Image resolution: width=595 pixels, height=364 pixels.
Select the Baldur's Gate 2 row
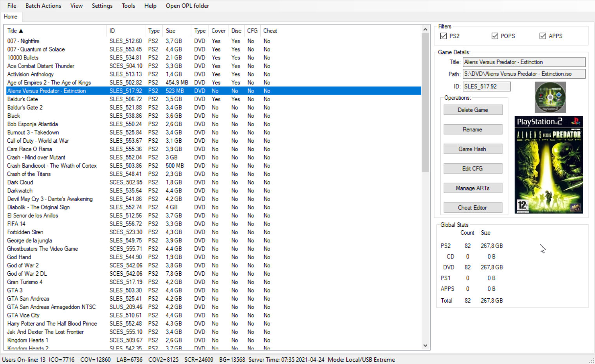[x=213, y=108]
